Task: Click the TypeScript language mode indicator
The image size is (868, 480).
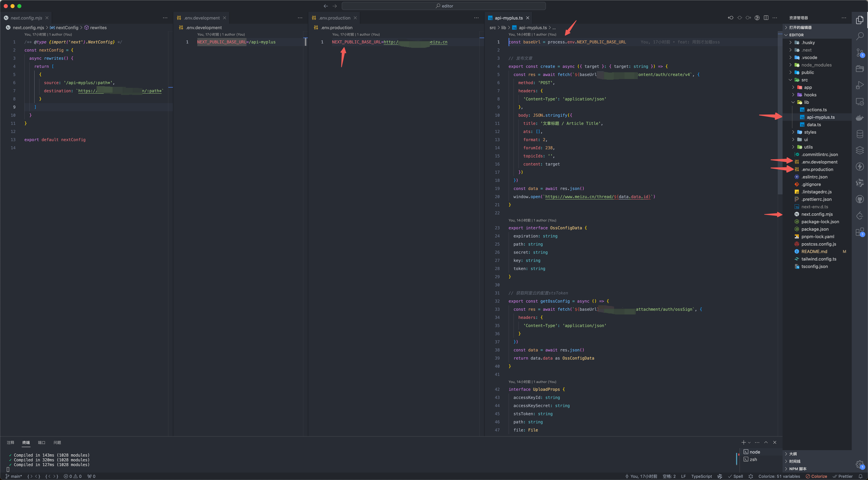Action: [702, 476]
